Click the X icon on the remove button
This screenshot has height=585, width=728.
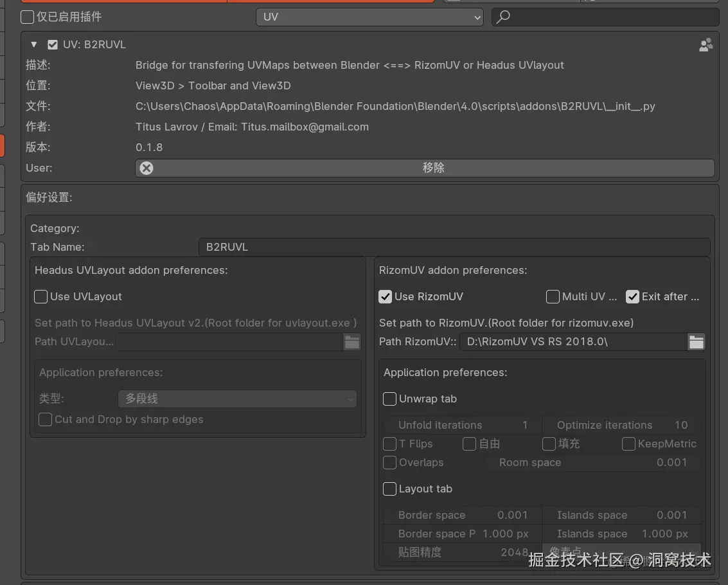click(146, 168)
